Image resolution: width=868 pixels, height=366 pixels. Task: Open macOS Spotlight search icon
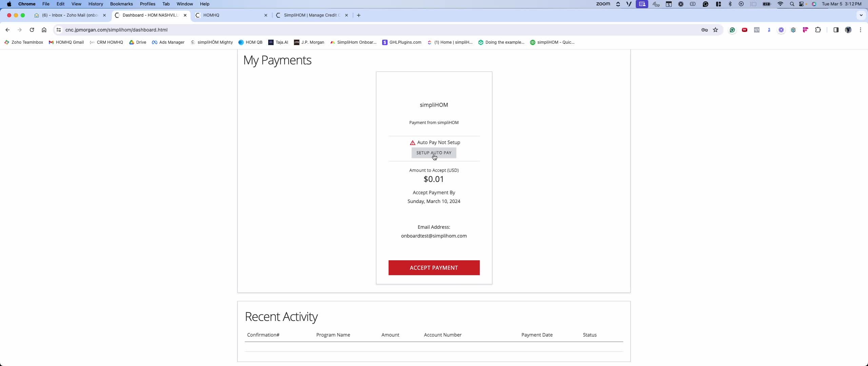(792, 4)
